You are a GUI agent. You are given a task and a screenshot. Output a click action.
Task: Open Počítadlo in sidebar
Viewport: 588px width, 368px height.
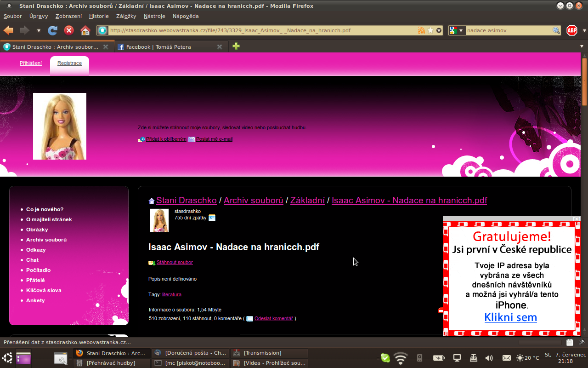click(x=39, y=270)
